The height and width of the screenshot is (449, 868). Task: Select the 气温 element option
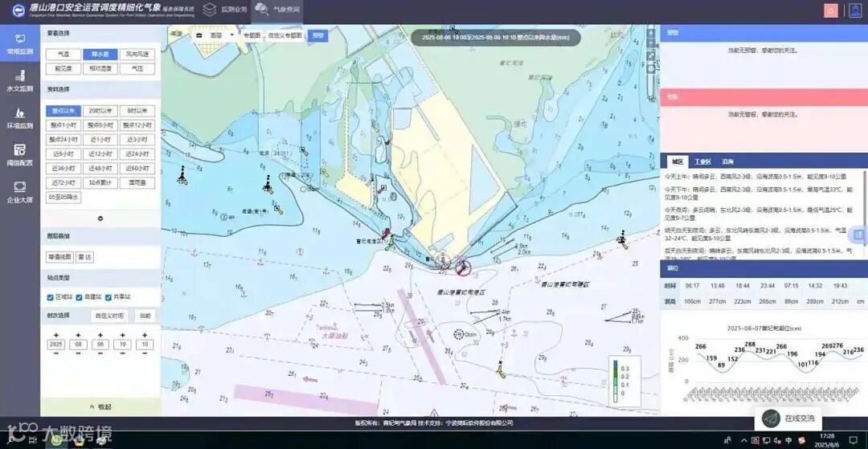point(63,54)
